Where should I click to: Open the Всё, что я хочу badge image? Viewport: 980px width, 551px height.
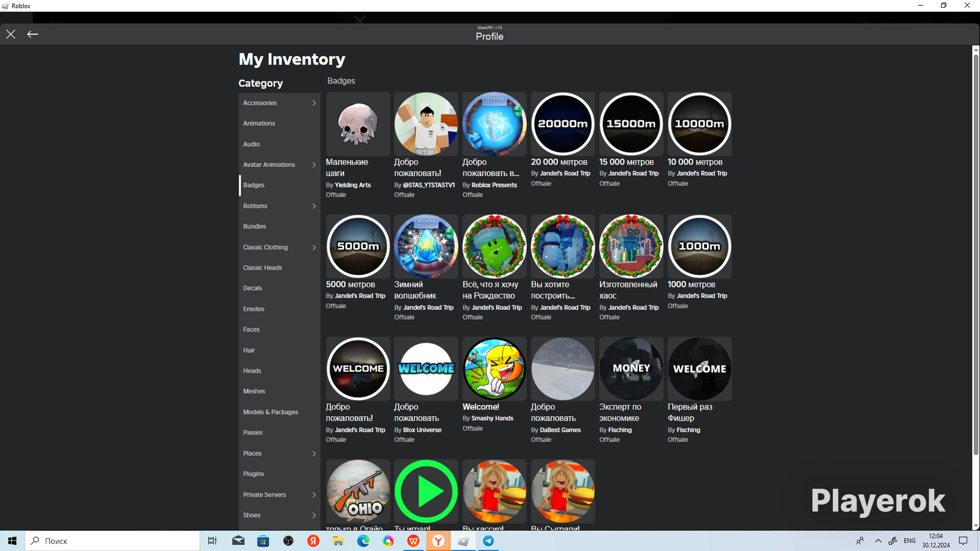point(494,246)
